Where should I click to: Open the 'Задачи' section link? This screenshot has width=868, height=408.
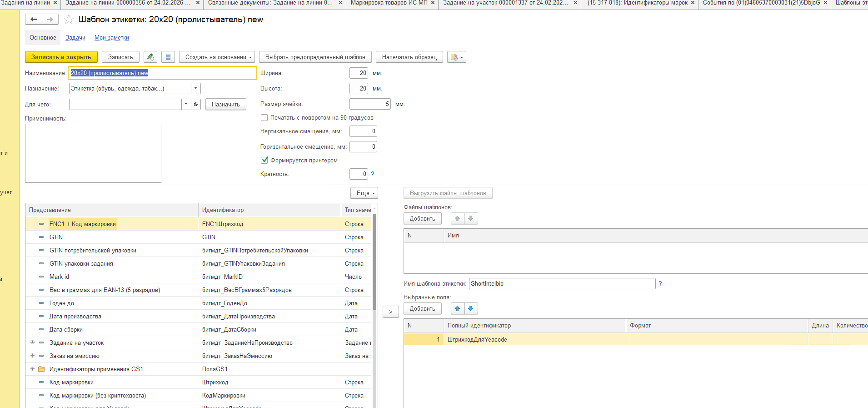[75, 38]
